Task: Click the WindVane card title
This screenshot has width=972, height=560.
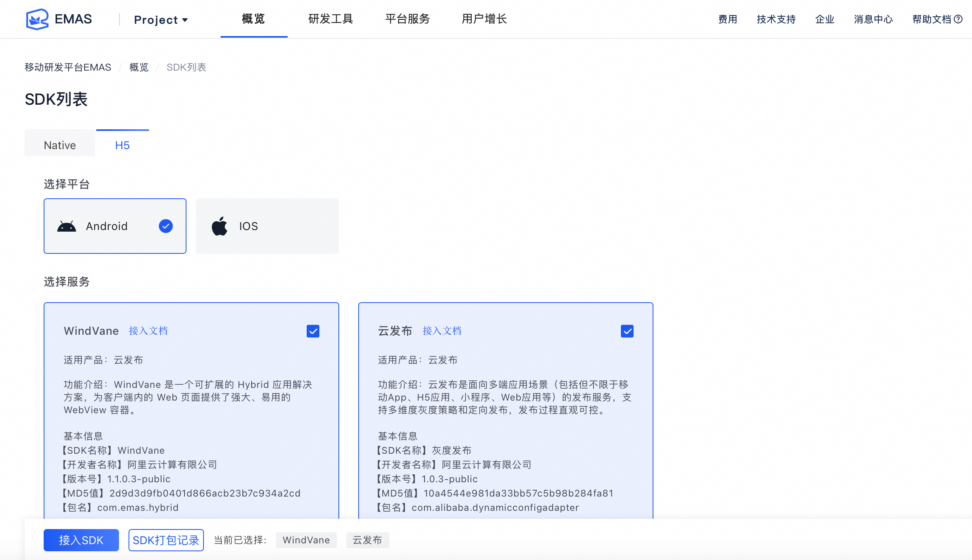Action: pyautogui.click(x=91, y=331)
